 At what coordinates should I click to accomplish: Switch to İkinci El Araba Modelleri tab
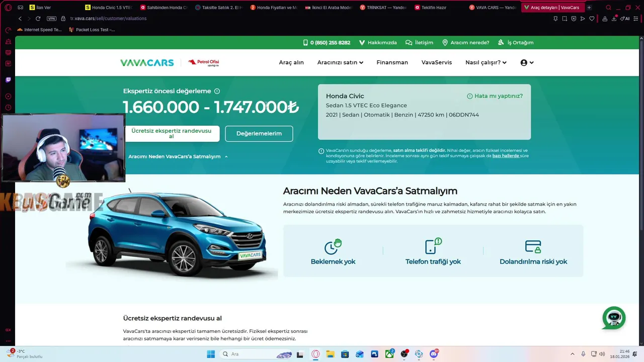click(x=328, y=8)
